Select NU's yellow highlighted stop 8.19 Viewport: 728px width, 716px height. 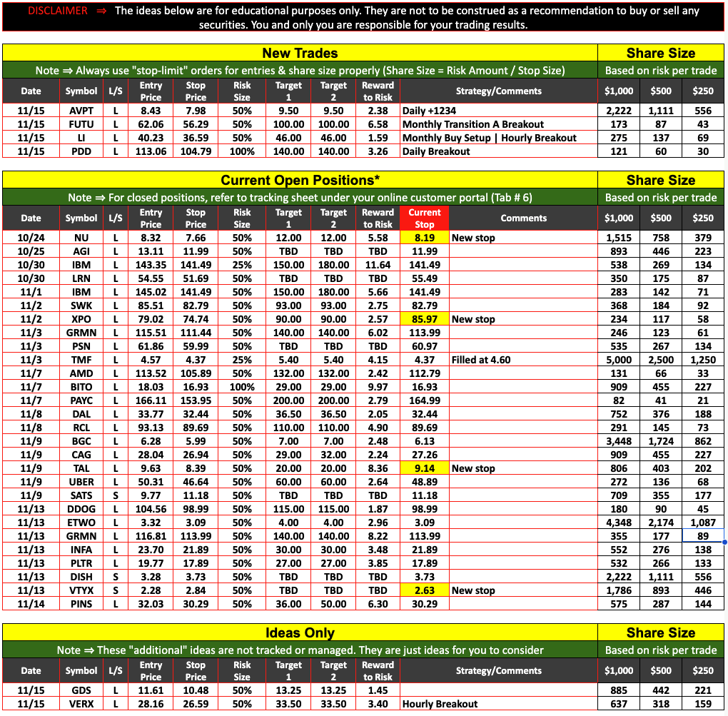pyautogui.click(x=424, y=238)
